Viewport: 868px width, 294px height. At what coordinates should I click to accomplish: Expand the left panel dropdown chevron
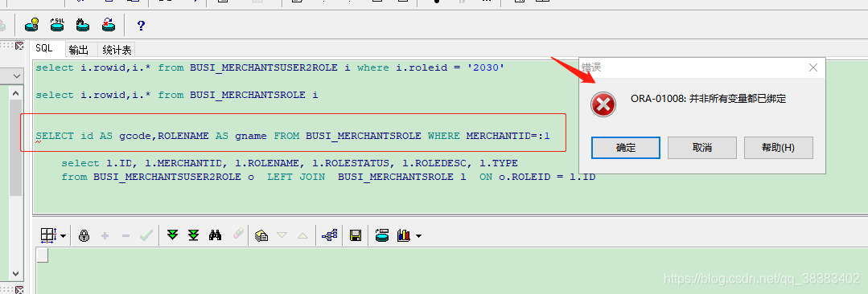pos(16,76)
